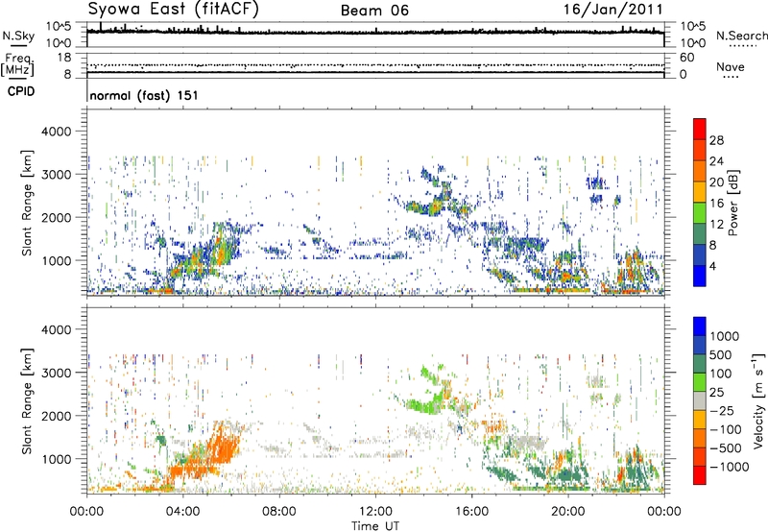Click the "Nave" legend label
The width and height of the screenshot is (768, 532).
(731, 66)
